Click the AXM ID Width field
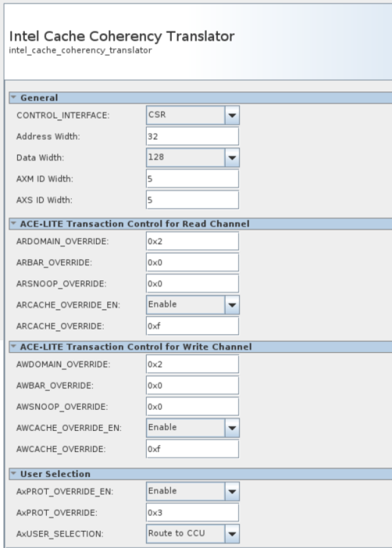 [x=192, y=179]
